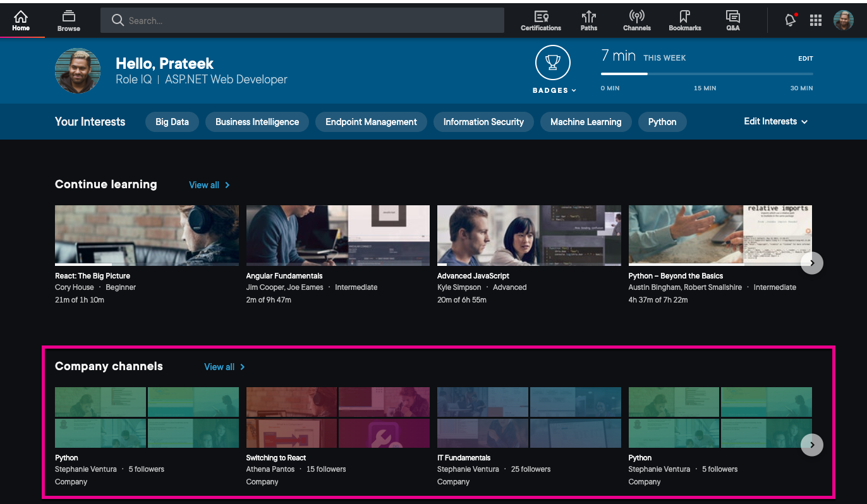Click authors Jim Cooper, Joe Eames

285,287
